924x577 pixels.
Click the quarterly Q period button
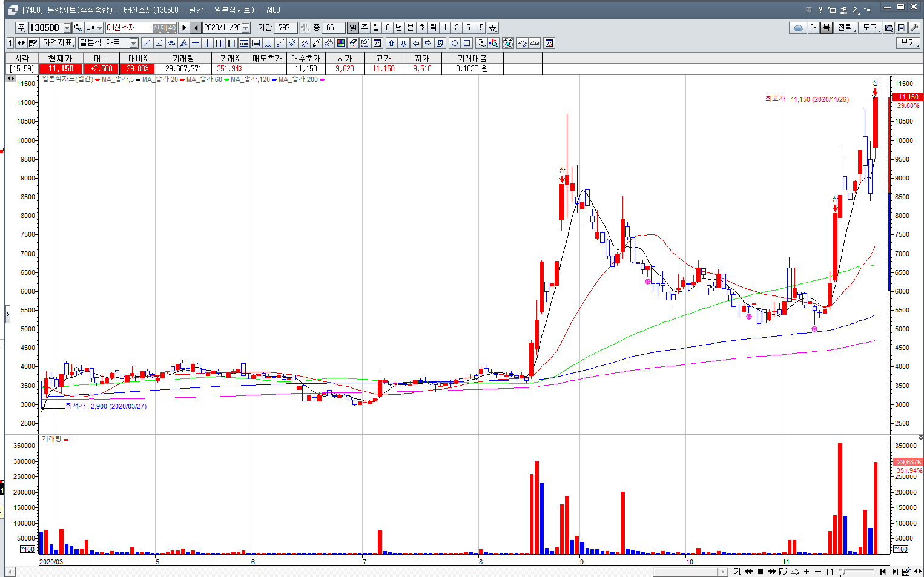(388, 28)
